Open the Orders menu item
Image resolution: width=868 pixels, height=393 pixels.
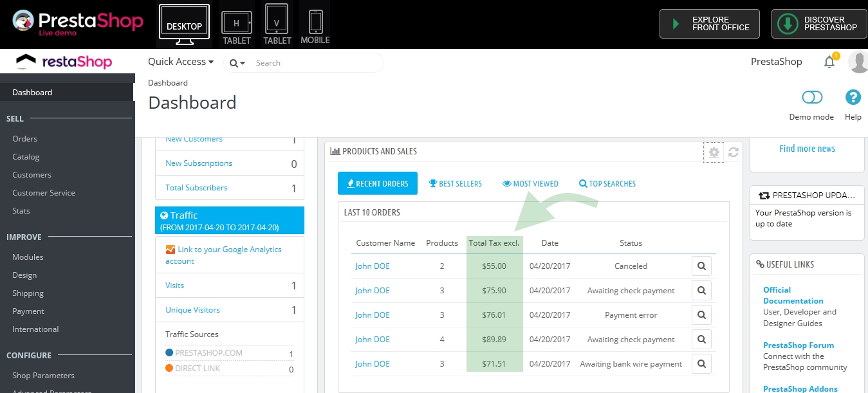click(x=25, y=138)
